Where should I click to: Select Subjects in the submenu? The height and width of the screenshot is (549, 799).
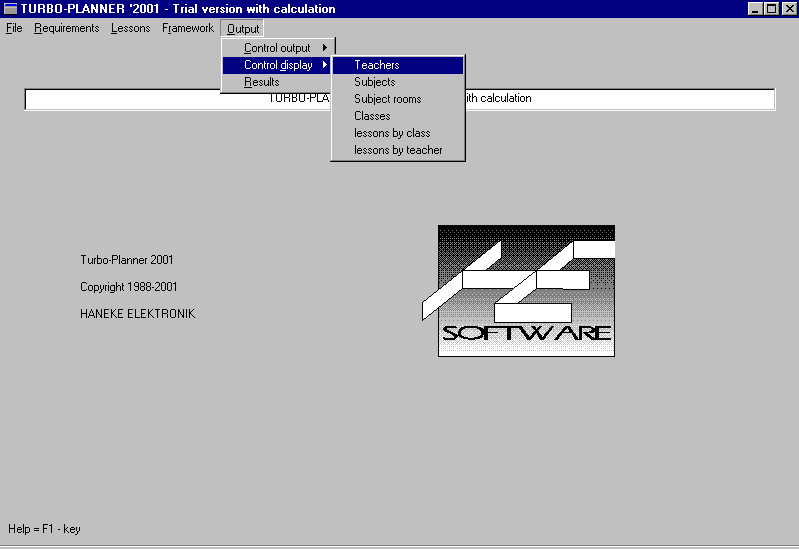click(x=398, y=82)
